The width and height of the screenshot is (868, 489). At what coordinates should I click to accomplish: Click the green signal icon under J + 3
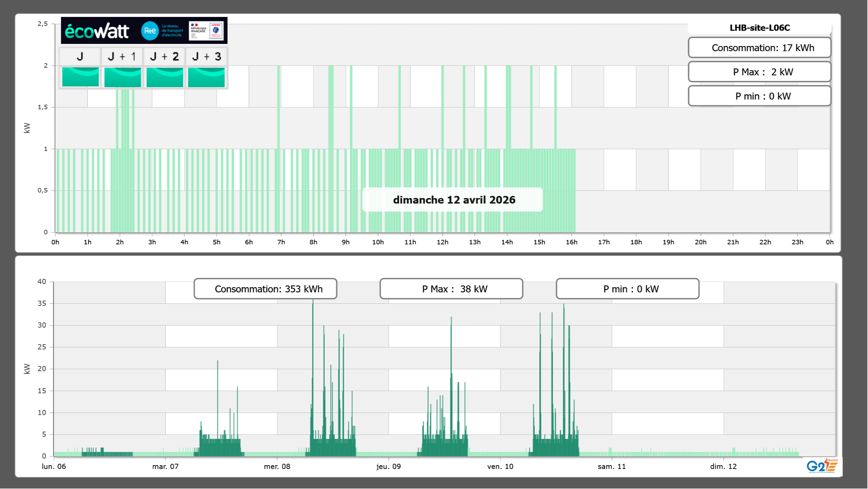tap(206, 77)
